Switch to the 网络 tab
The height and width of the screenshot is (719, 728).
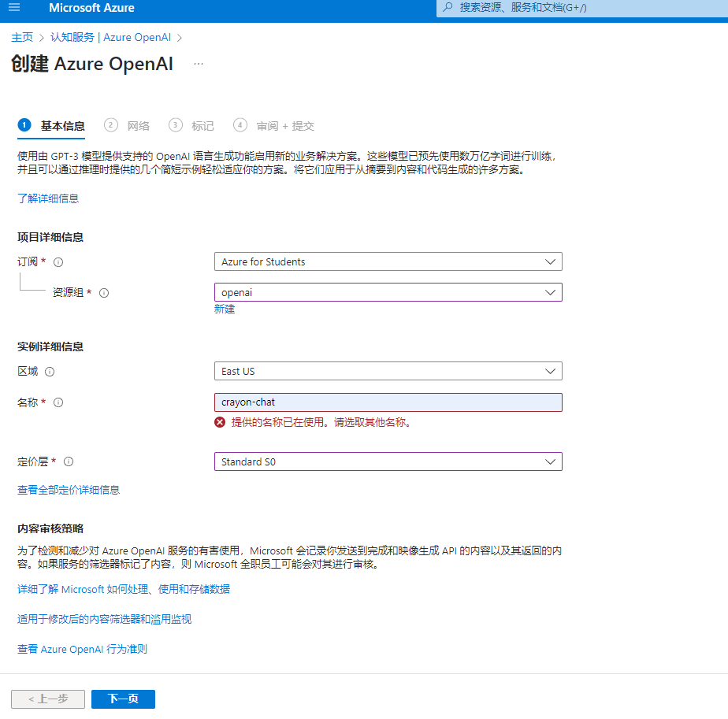127,126
